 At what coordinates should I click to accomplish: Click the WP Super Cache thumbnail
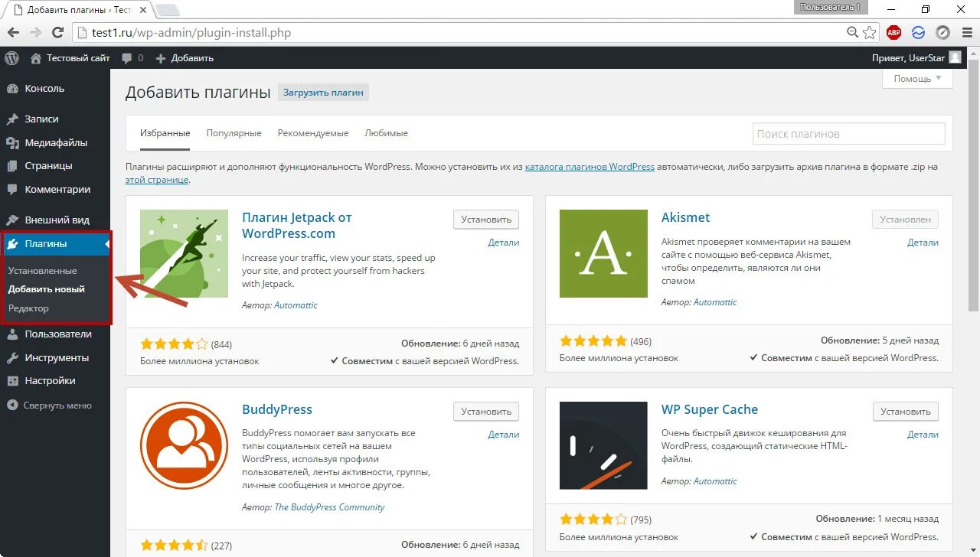coord(603,445)
